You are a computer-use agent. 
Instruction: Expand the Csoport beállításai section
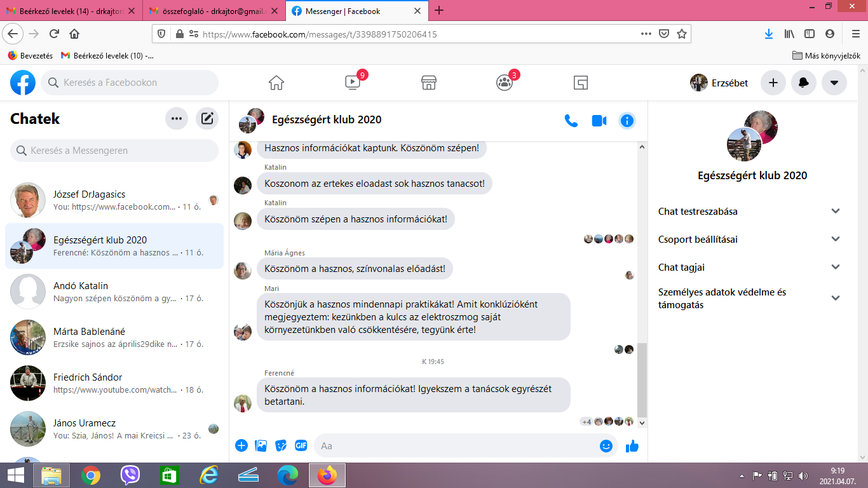pyautogui.click(x=750, y=240)
